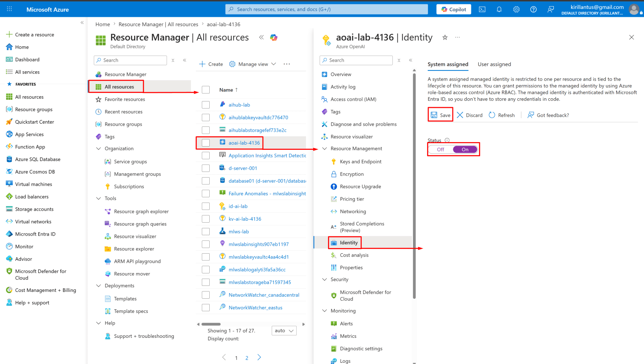This screenshot has width=644, height=364.
Task: Click Home in the breadcrumb
Action: point(103,25)
